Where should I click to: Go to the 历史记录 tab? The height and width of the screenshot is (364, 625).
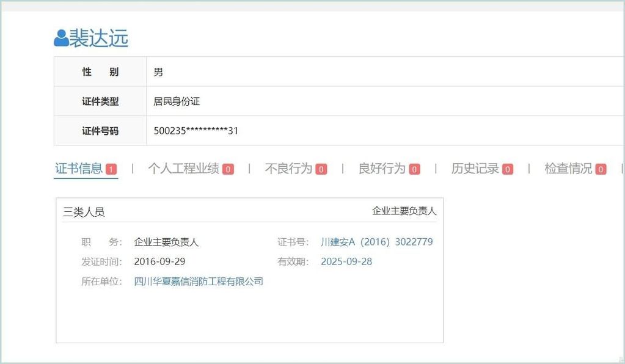[x=475, y=169]
